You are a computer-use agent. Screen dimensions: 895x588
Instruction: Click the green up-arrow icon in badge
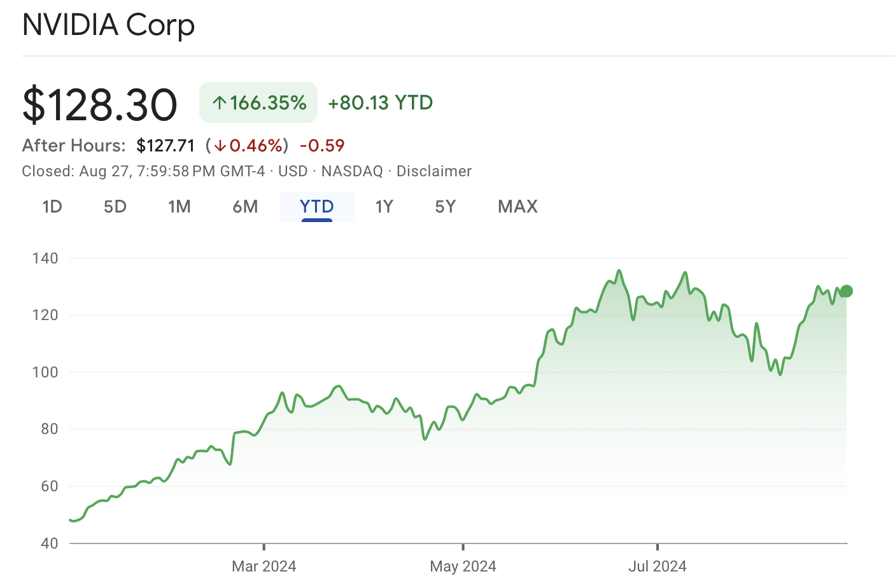(x=220, y=102)
